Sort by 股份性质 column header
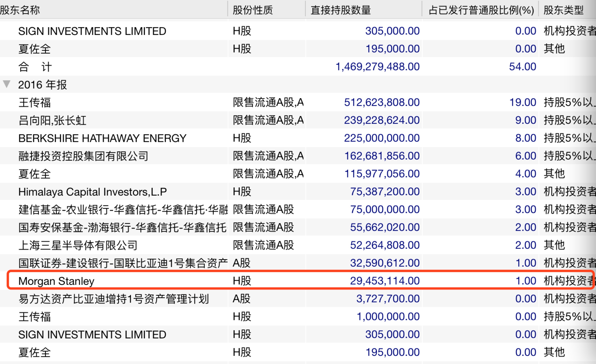The image size is (596, 364). (x=253, y=10)
